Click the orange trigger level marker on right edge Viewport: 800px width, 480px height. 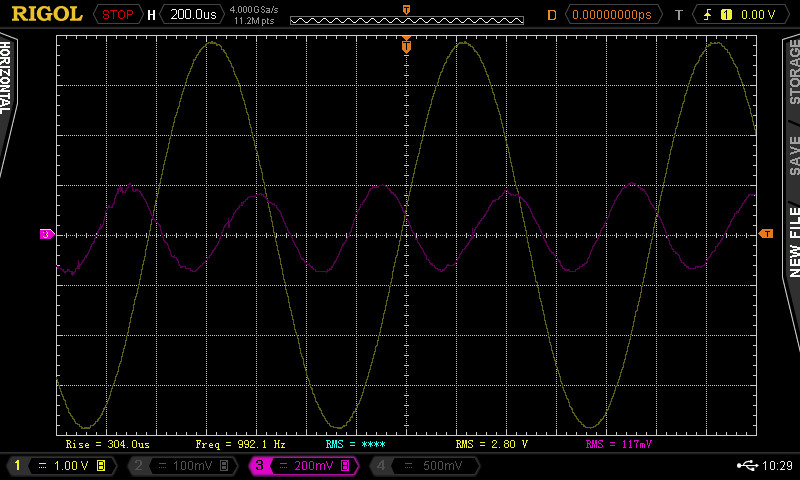[766, 233]
